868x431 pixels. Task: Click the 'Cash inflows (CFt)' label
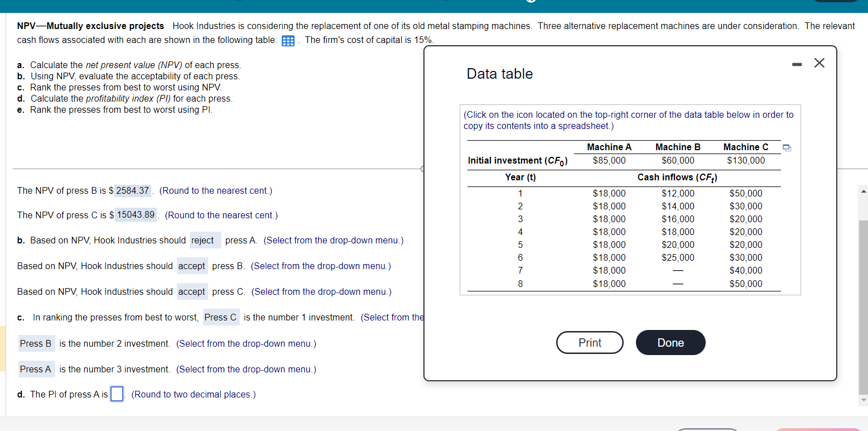(677, 178)
